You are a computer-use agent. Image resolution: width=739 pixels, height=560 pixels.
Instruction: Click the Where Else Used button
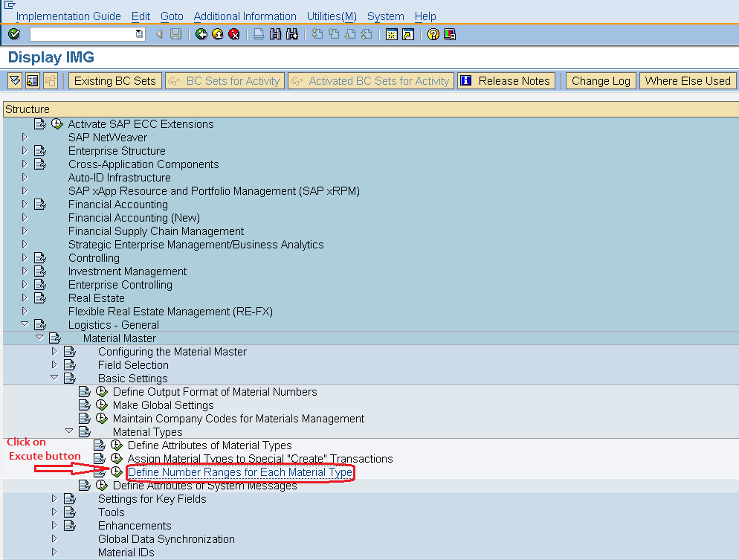tap(688, 80)
